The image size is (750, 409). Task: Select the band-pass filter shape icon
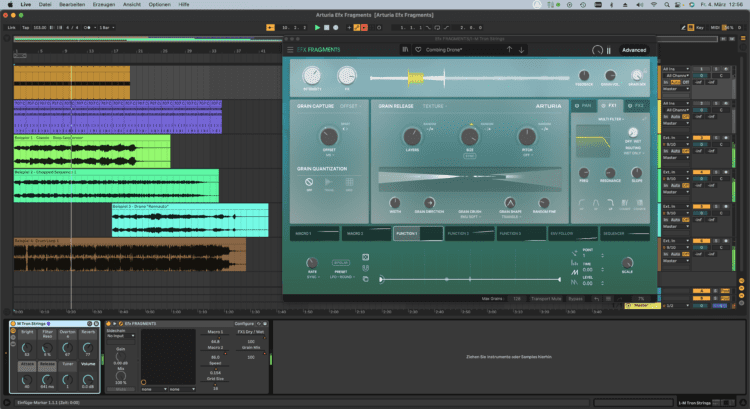596,203
